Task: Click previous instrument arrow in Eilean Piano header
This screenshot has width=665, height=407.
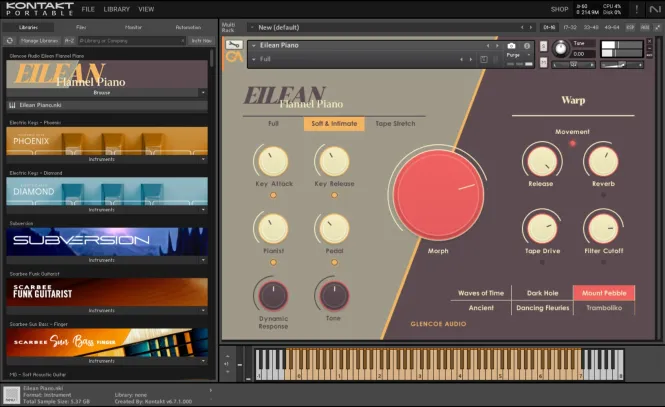Action: tap(488, 45)
